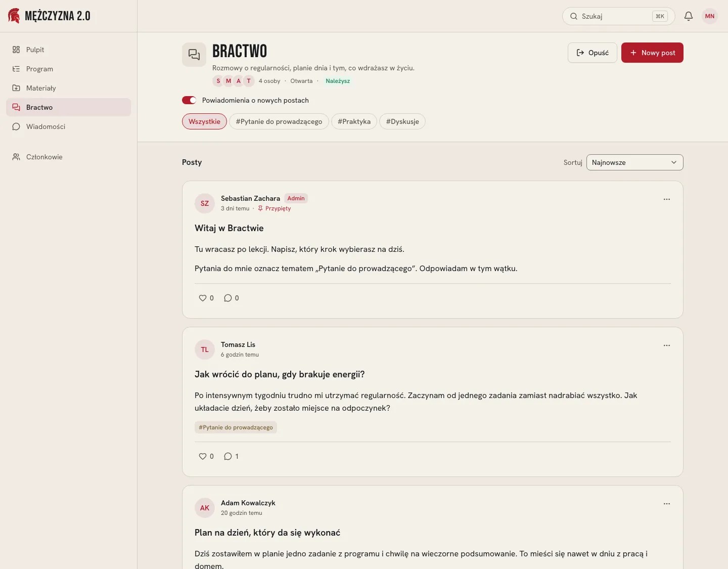Open Wiadomości in the sidebar
This screenshot has width=728, height=569.
tap(68, 126)
